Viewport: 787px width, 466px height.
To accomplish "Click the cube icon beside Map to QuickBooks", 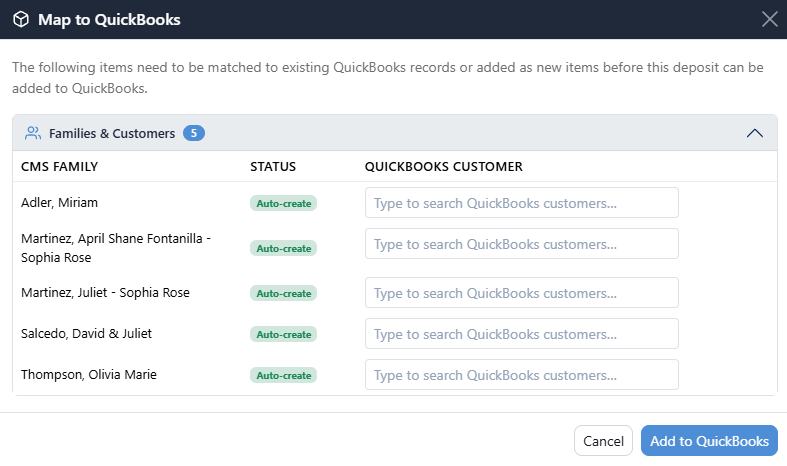I will point(21,20).
